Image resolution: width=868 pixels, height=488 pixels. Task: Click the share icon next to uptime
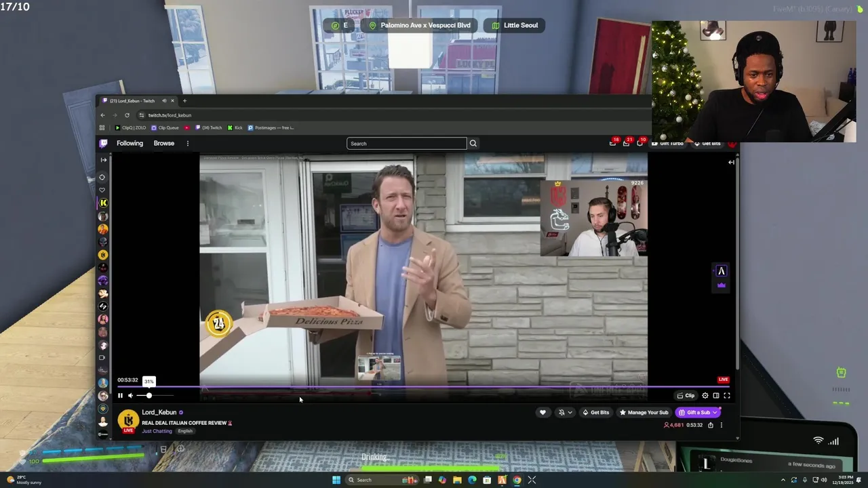tap(711, 425)
